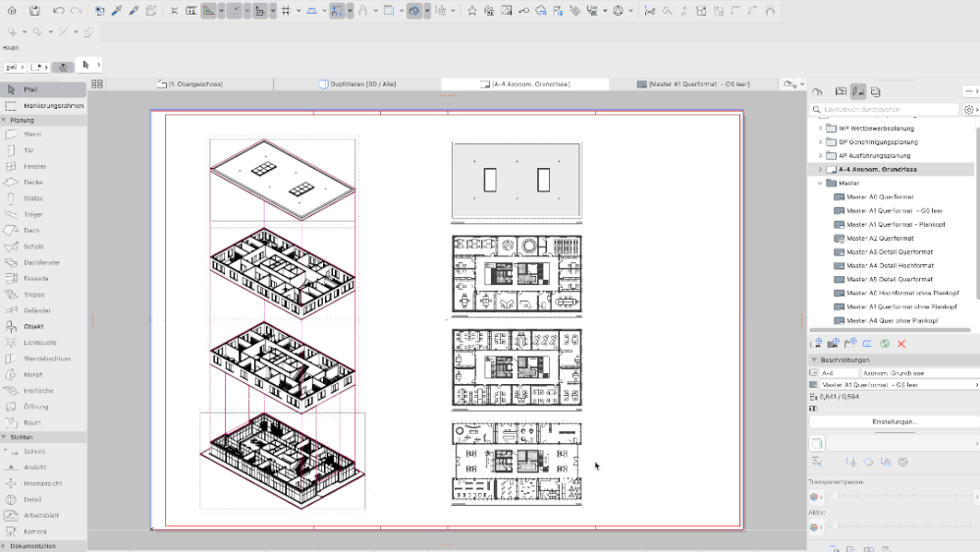Screen dimensions: 980x552
Task: Click the home icon in top toolbar
Action: 12,11
